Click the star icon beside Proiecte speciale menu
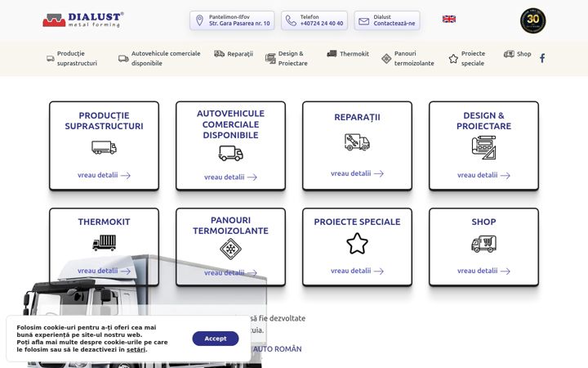The height and width of the screenshot is (368, 588). 453,59
